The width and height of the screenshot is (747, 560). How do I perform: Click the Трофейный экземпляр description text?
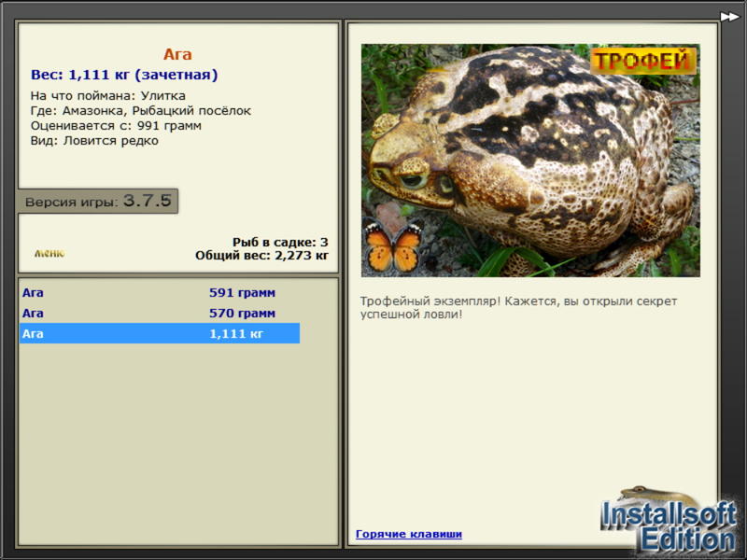coord(518,308)
